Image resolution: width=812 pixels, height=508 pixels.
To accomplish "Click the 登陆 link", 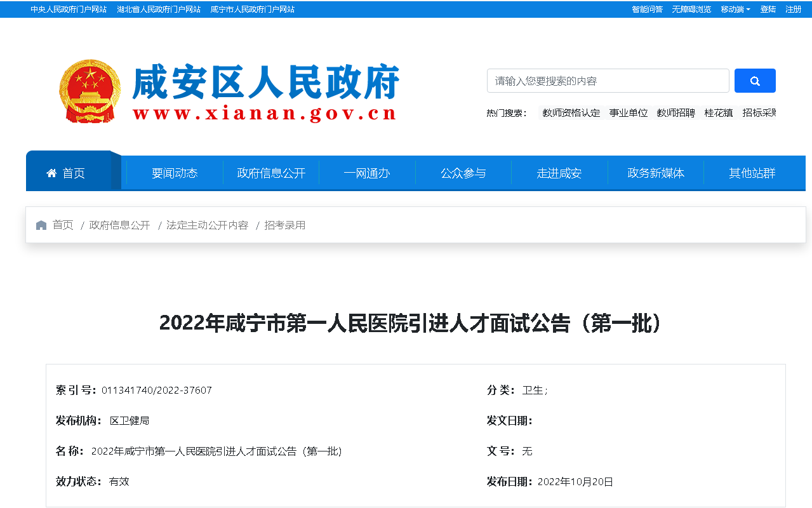I will pyautogui.click(x=768, y=10).
